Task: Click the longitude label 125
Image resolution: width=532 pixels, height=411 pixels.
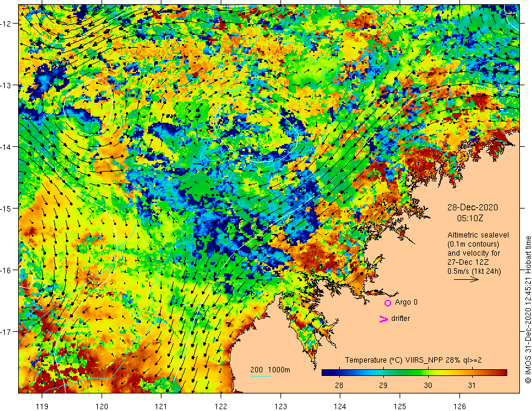Action: [400, 406]
